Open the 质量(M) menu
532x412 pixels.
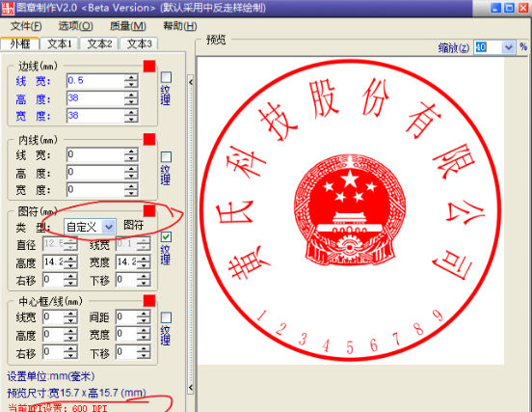coord(128,26)
